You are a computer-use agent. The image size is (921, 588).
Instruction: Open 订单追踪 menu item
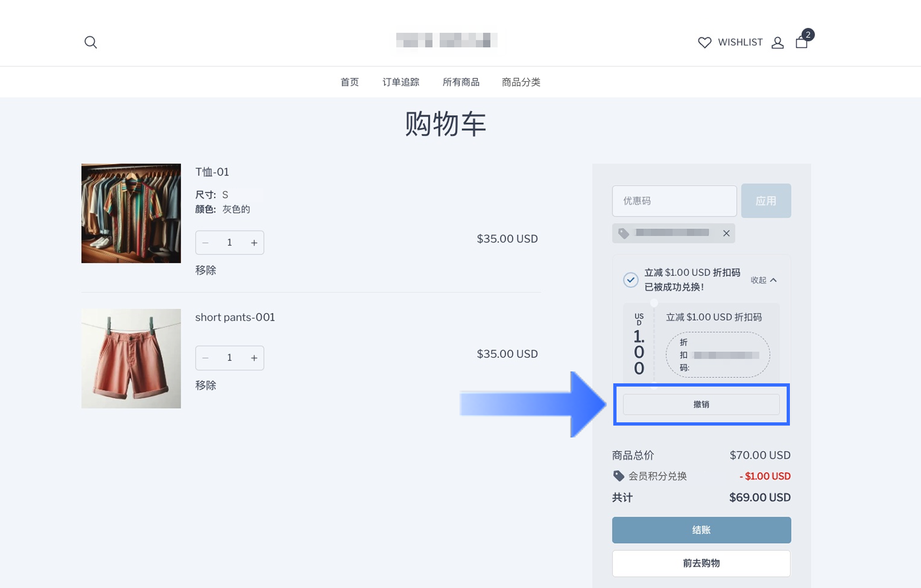(x=401, y=82)
